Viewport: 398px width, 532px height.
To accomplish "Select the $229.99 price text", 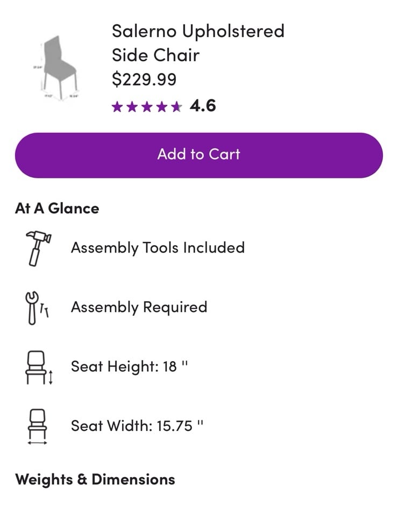I will 144,80.
